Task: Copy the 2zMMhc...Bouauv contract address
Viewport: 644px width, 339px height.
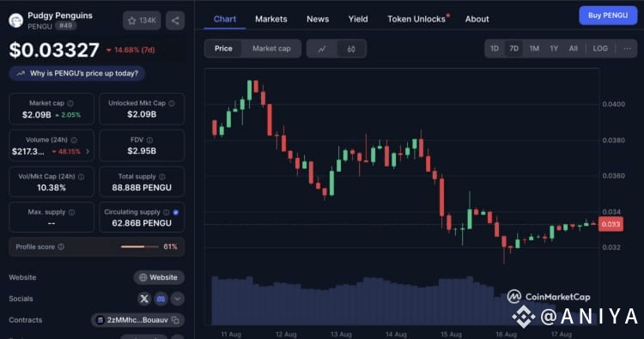Action: 175,320
